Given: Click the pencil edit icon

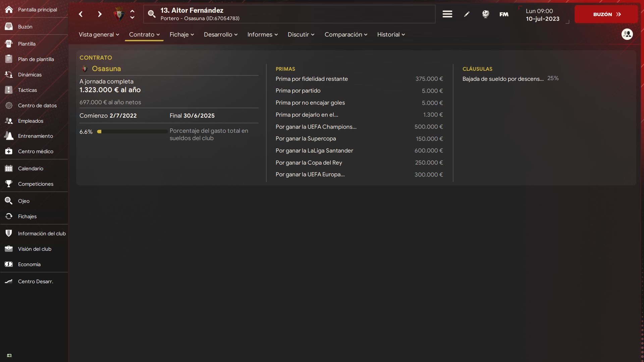Looking at the screenshot, I should [467, 14].
